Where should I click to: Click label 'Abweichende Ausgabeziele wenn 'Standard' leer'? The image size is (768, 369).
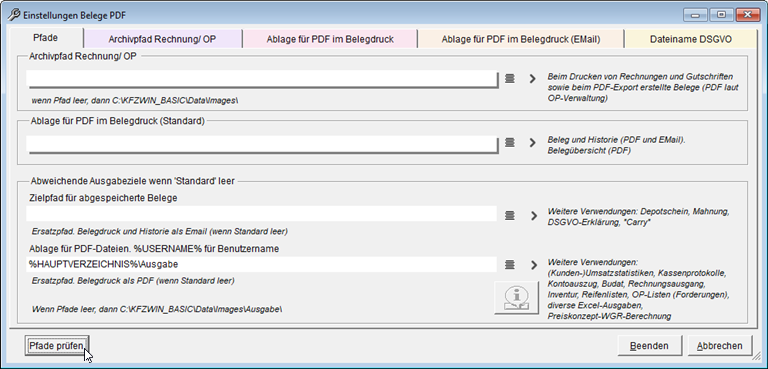point(133,181)
